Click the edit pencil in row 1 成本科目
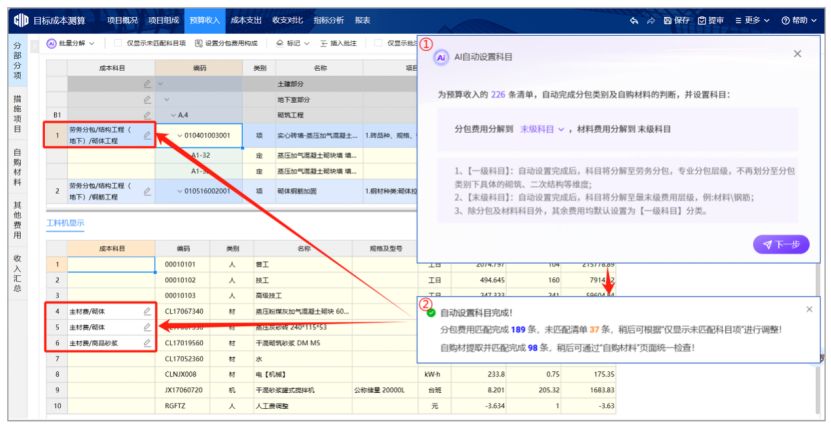The width and height of the screenshot is (831, 427). pos(147,135)
